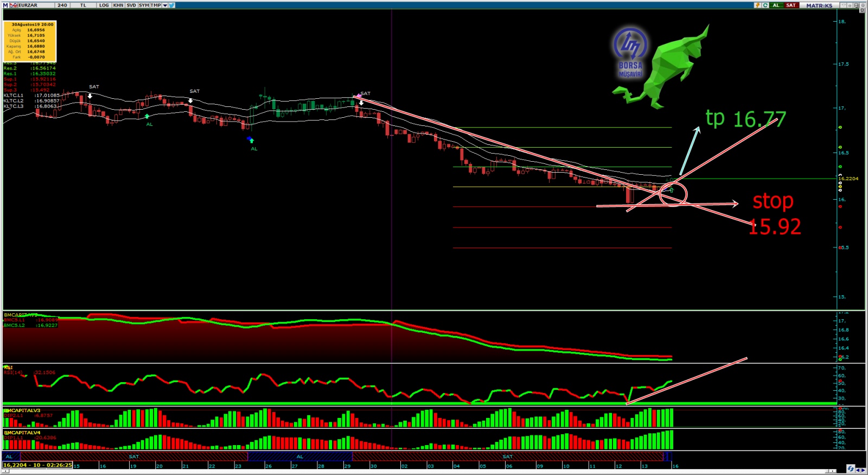The image size is (868, 475).
Task: Click the yellow OHLC data info box
Action: [x=30, y=41]
